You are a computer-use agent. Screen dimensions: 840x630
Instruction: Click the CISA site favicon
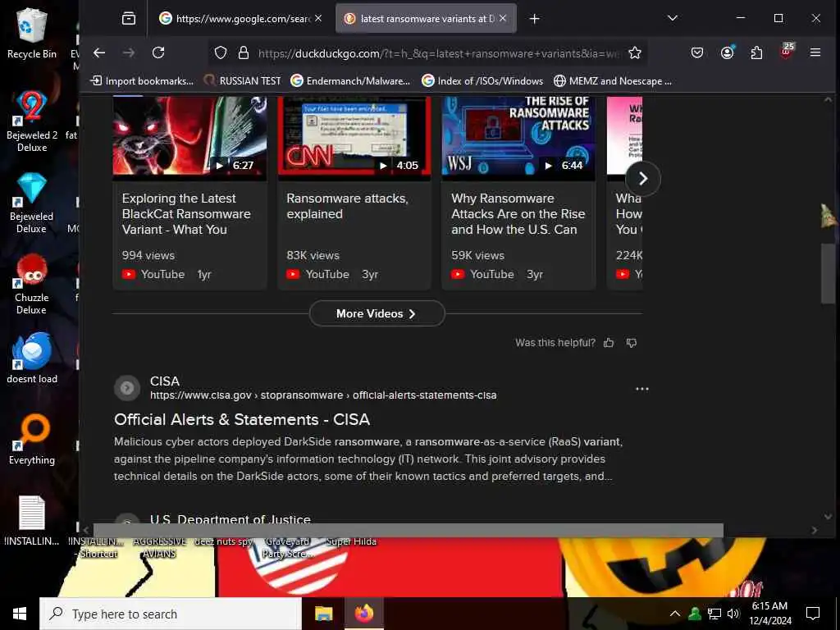tap(127, 388)
